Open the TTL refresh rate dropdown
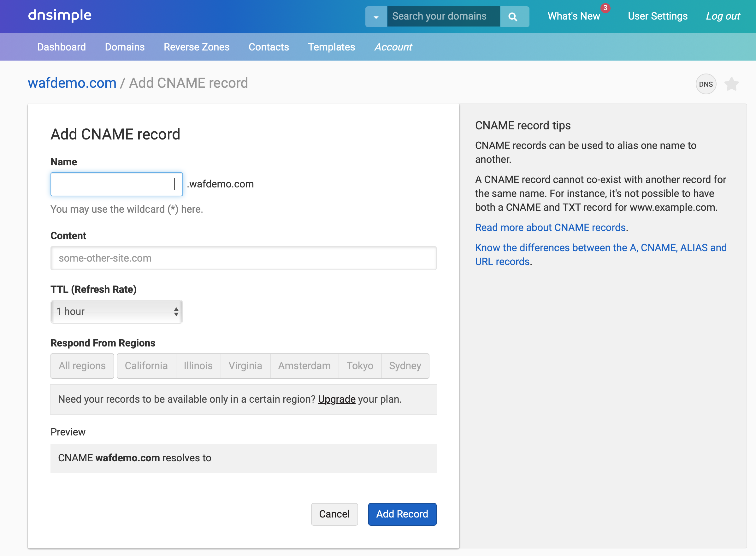The height and width of the screenshot is (556, 756). 116,311
